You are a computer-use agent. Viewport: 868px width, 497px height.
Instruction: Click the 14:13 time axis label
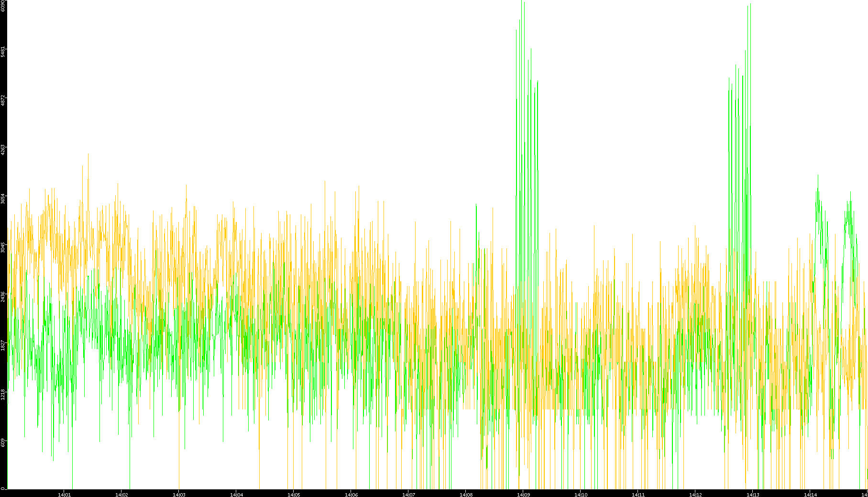[x=753, y=494]
